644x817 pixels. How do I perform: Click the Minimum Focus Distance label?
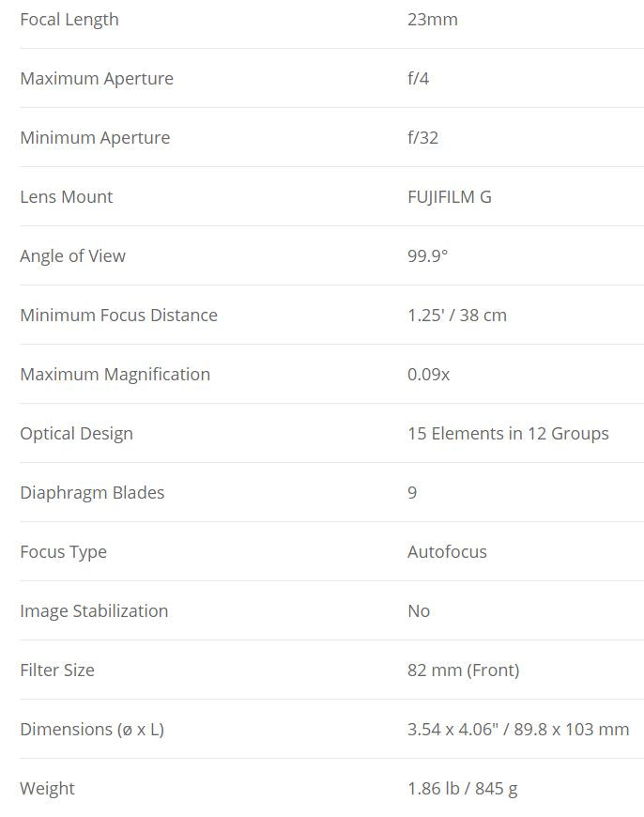tap(118, 316)
